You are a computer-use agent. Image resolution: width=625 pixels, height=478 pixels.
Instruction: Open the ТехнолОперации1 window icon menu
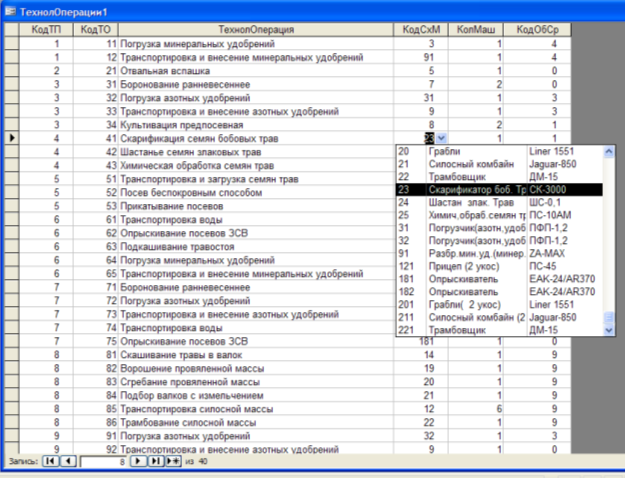tap(10, 12)
